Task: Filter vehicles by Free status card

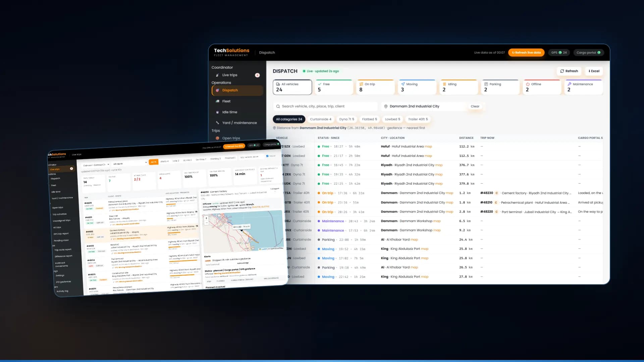Action: (334, 87)
